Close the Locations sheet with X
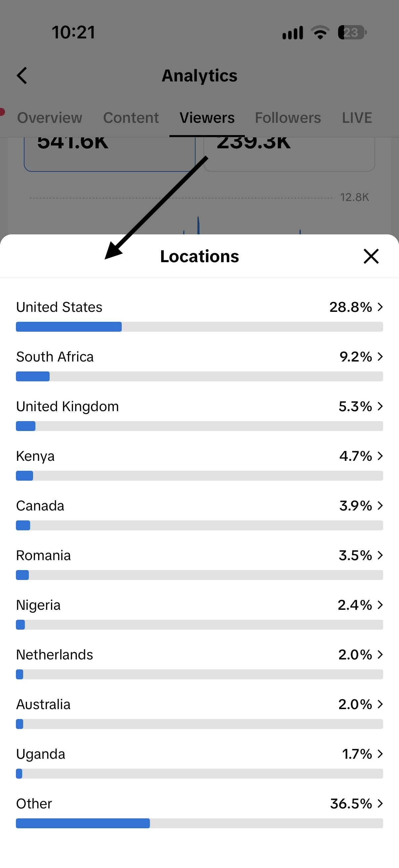This screenshot has height=868, width=399. [371, 257]
